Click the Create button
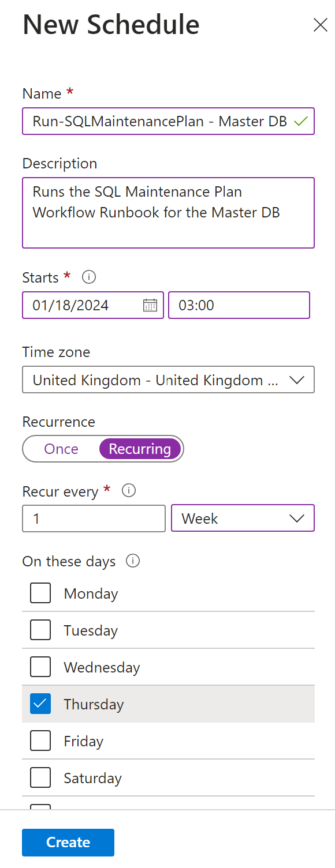The width and height of the screenshot is (335, 868). click(68, 843)
